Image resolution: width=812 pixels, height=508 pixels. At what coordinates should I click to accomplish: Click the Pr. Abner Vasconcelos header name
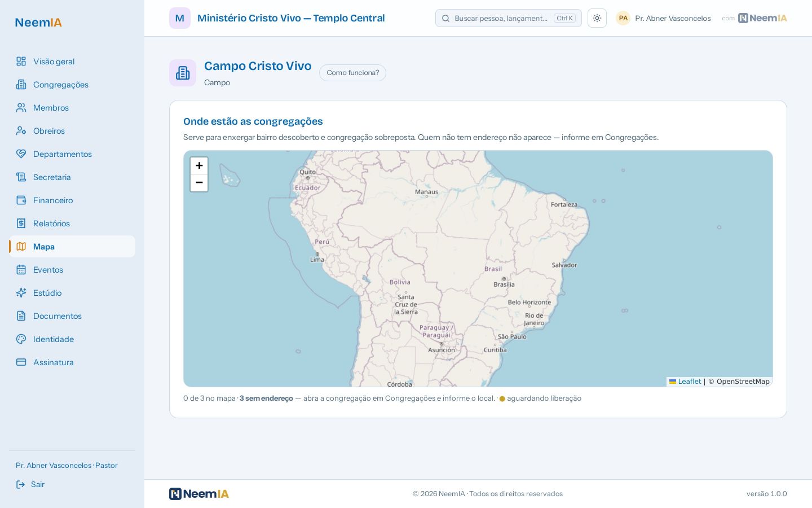[673, 18]
